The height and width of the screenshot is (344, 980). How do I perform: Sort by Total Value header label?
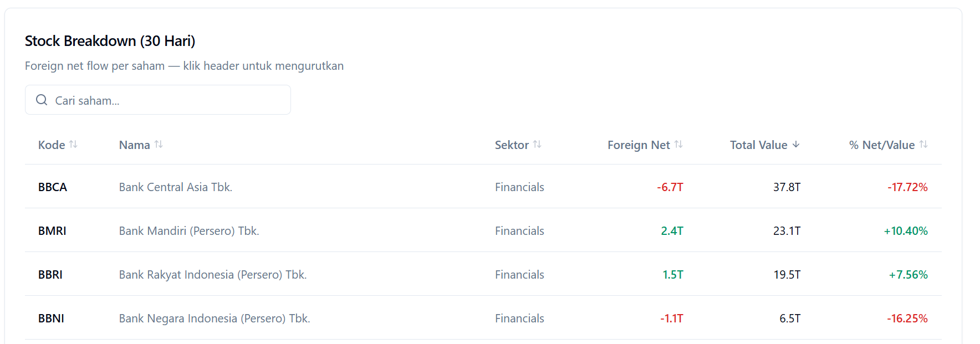758,145
